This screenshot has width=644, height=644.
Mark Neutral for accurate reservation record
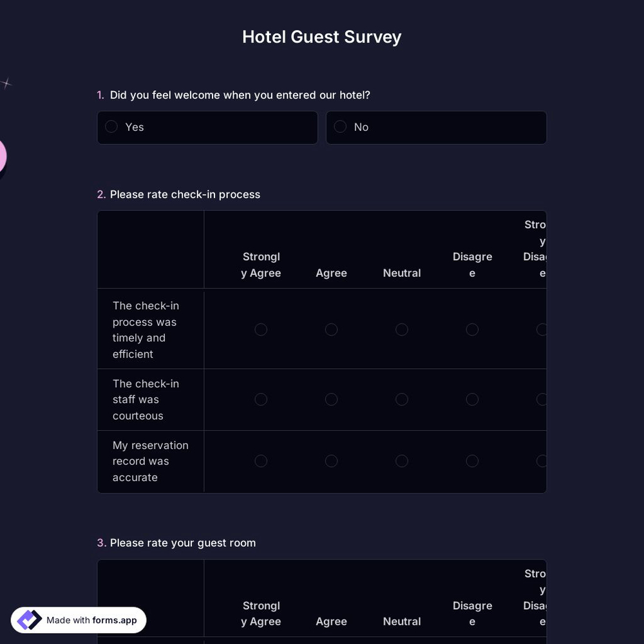[402, 460]
